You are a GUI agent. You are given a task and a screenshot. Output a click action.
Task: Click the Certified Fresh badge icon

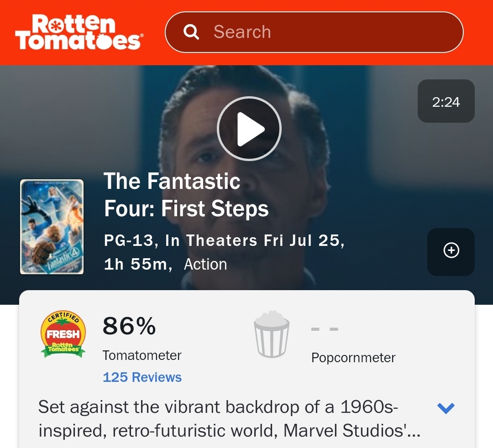[63, 334]
